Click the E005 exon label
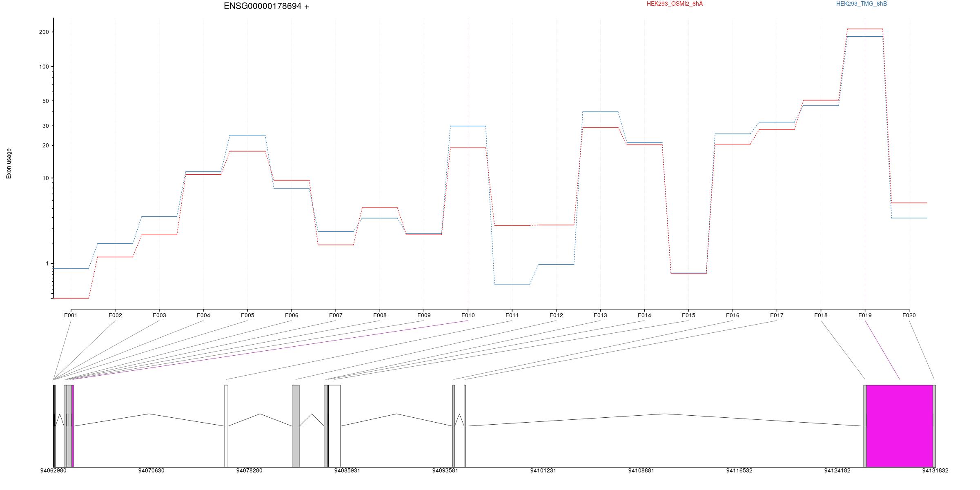Viewport: 980px width, 490px height. coord(247,315)
